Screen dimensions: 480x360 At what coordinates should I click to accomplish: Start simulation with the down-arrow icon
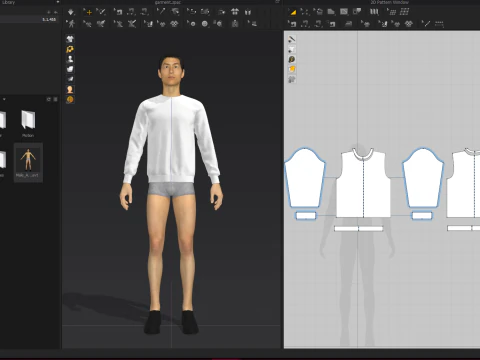(71, 12)
